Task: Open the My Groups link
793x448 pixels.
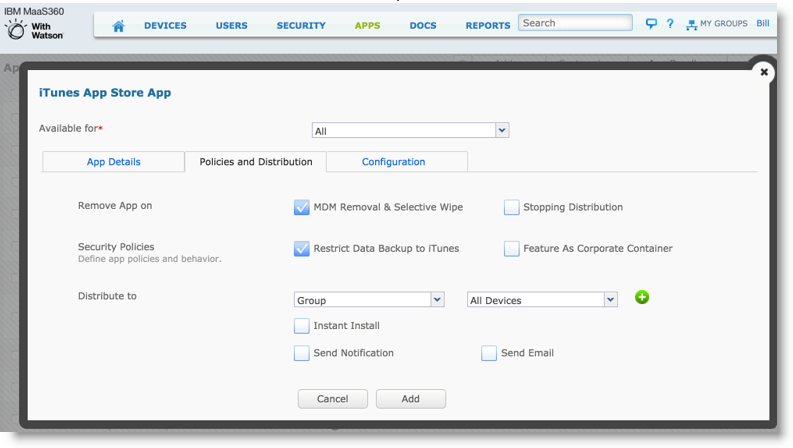Action: click(x=723, y=23)
